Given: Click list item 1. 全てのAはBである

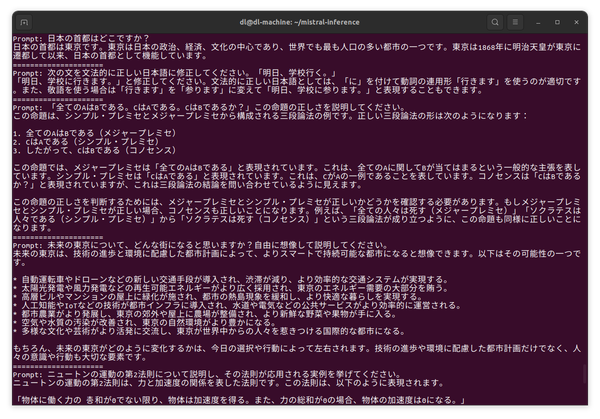Looking at the screenshot, I should [95, 133].
